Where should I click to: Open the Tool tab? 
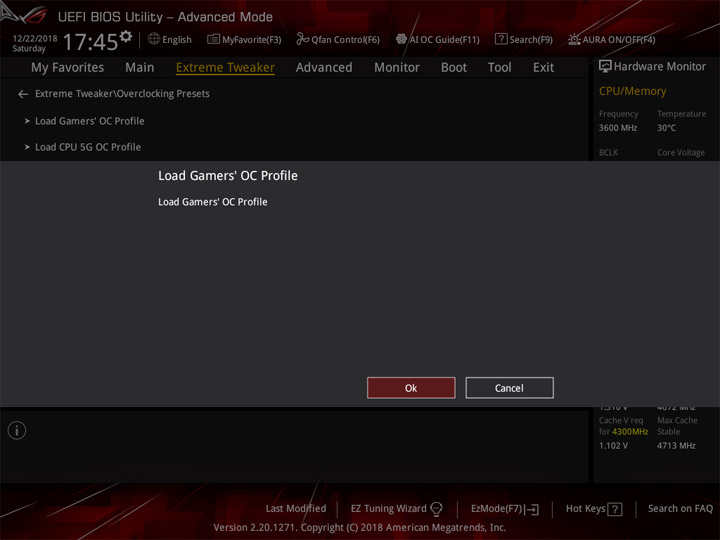tap(500, 68)
